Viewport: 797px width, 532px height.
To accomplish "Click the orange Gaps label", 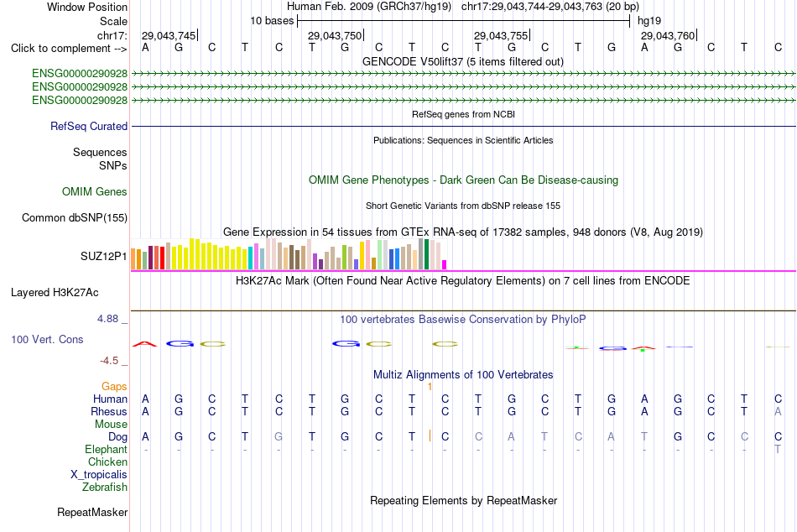I will click(x=114, y=387).
